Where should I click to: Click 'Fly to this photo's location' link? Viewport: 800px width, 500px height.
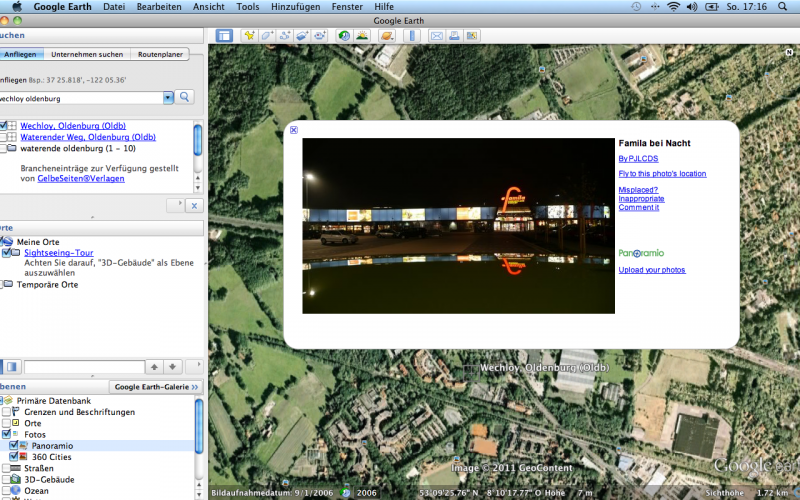click(662, 174)
